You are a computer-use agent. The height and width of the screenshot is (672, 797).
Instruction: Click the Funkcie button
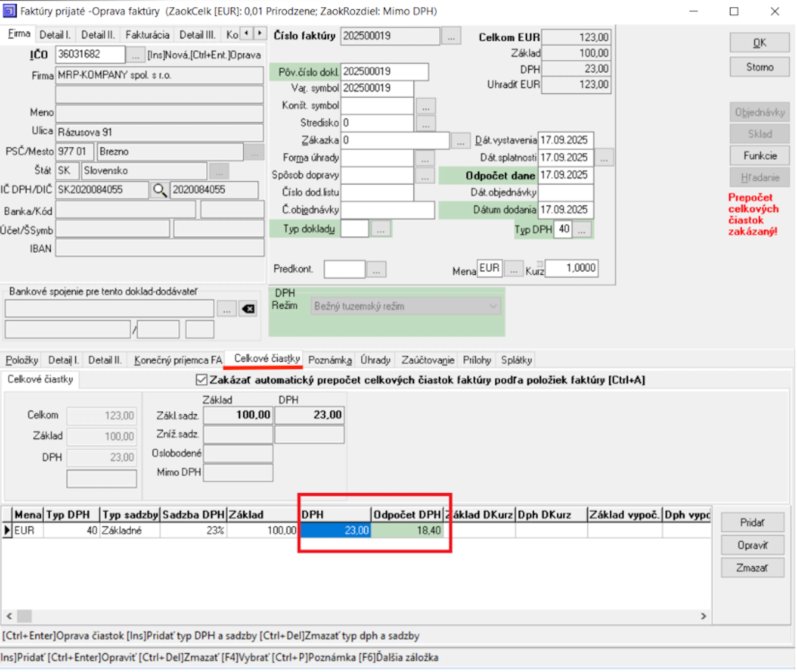click(760, 156)
